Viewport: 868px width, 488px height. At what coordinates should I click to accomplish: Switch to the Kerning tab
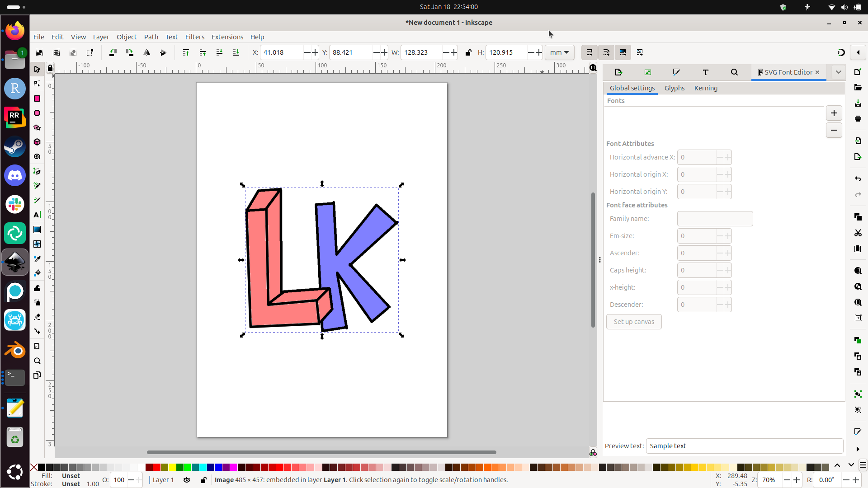tap(706, 88)
